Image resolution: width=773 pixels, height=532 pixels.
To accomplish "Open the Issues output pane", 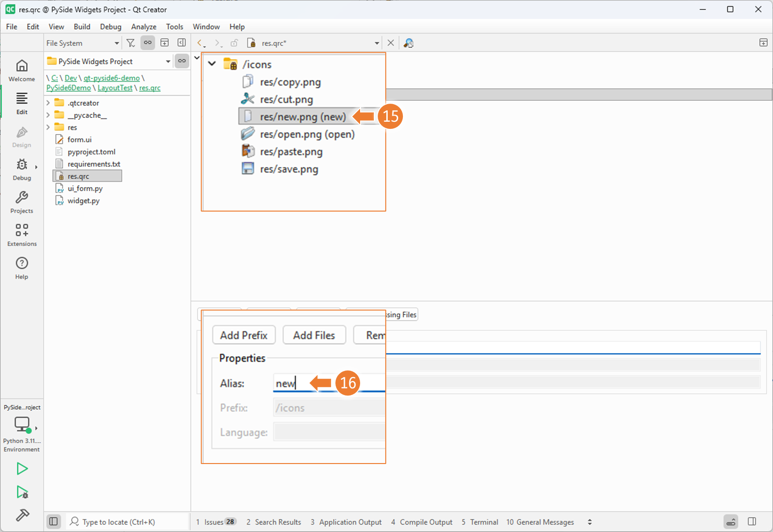I will click(216, 522).
